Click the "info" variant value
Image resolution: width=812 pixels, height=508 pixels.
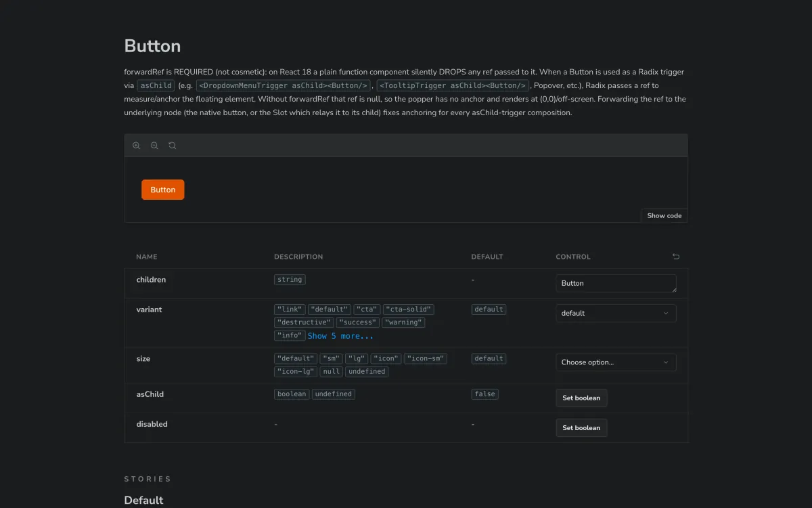290,336
